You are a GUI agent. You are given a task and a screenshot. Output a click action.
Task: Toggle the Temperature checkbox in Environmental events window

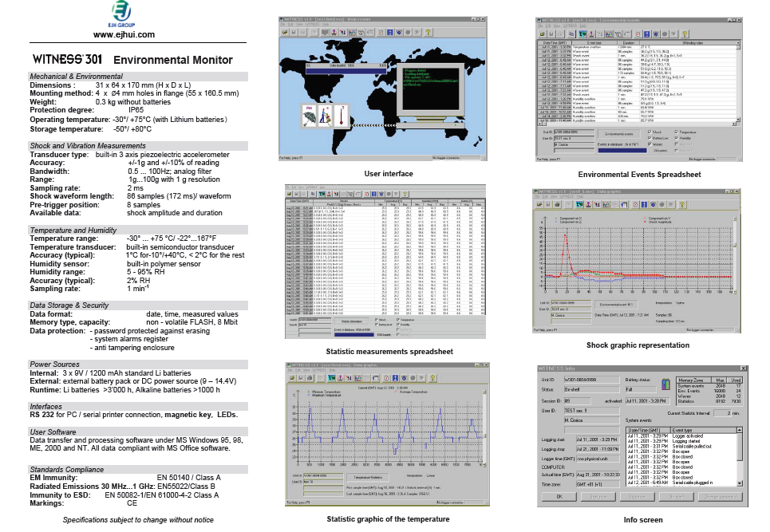point(677,132)
